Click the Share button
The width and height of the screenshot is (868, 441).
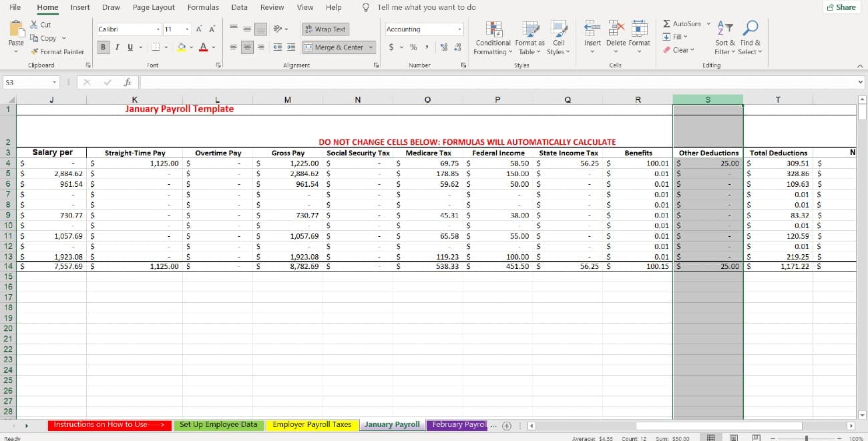click(840, 7)
